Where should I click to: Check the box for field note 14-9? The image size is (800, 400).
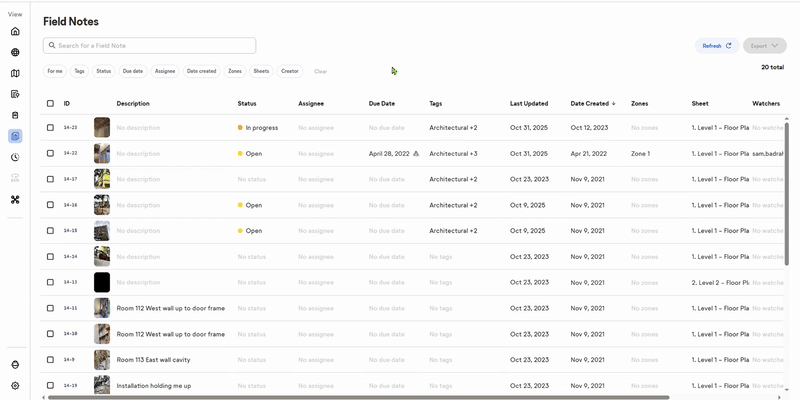50,360
